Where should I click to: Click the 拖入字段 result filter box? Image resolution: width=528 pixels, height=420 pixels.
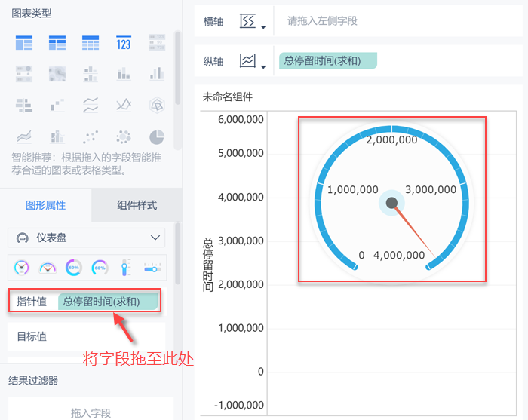pyautogui.click(x=91, y=409)
